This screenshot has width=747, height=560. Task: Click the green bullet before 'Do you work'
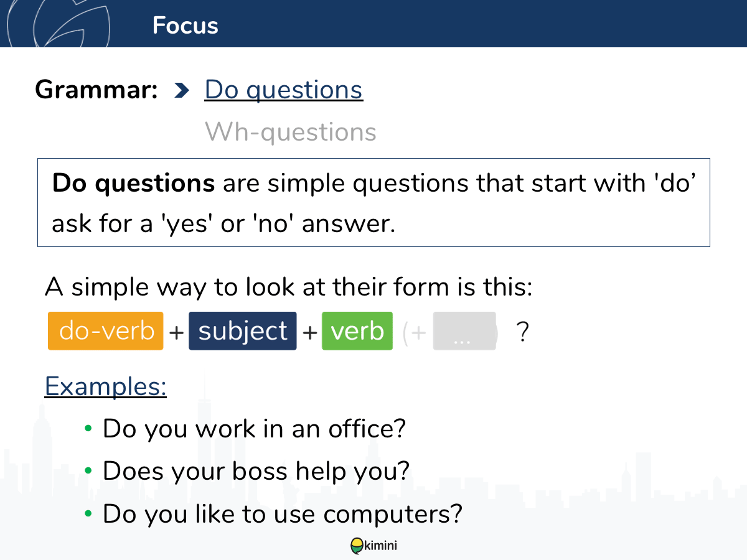[x=88, y=429]
